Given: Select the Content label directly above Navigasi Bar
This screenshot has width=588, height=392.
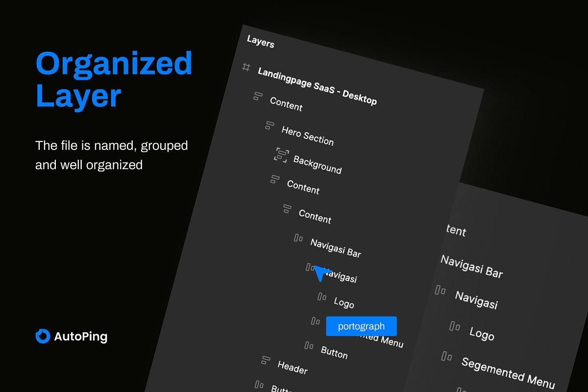Looking at the screenshot, I should coord(315,216).
